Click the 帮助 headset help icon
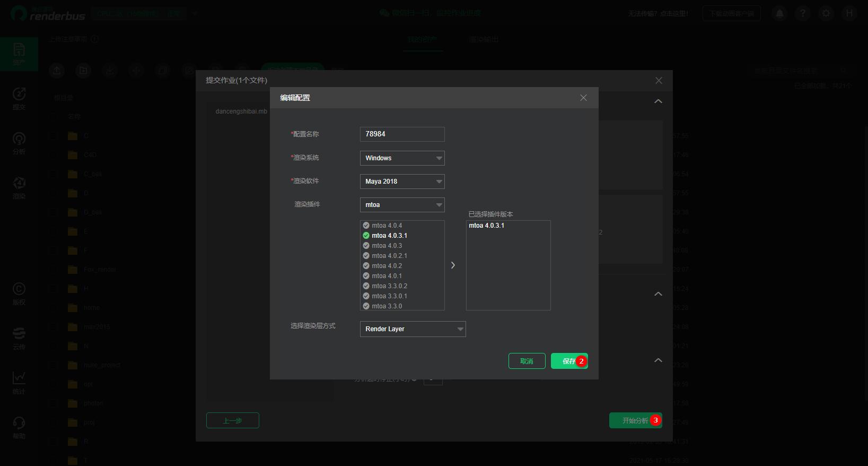868x466 pixels. point(19,427)
